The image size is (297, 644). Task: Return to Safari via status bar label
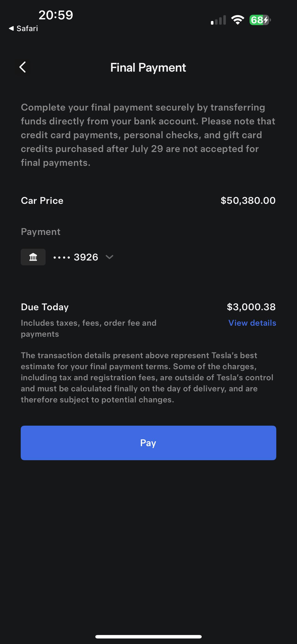tap(27, 29)
